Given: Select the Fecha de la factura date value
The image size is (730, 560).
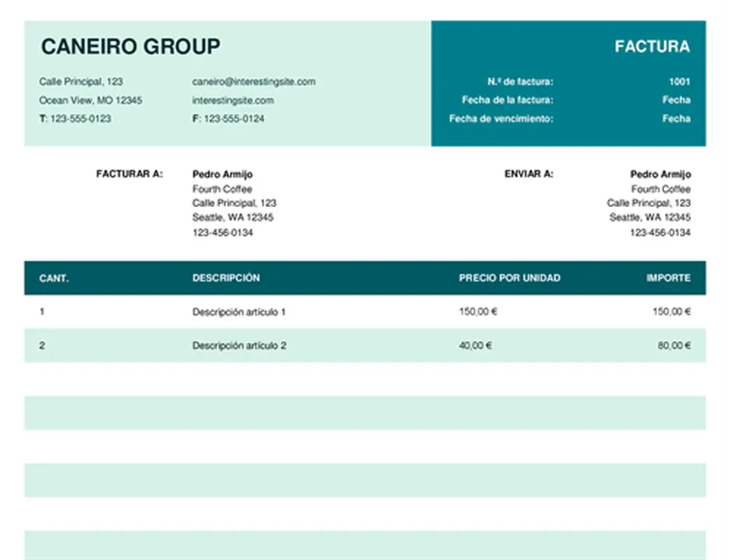Looking at the screenshot, I should coord(676,100).
